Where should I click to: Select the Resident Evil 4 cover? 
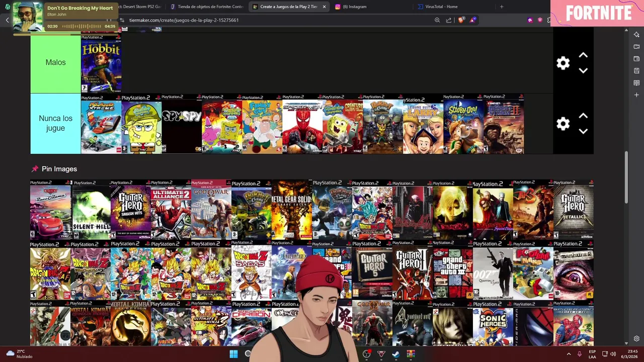coord(413,324)
